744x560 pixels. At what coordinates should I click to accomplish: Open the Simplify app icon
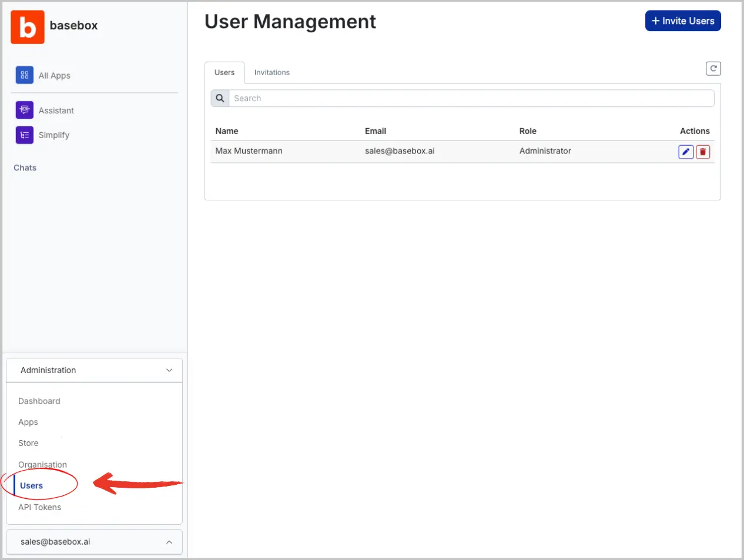tap(24, 135)
